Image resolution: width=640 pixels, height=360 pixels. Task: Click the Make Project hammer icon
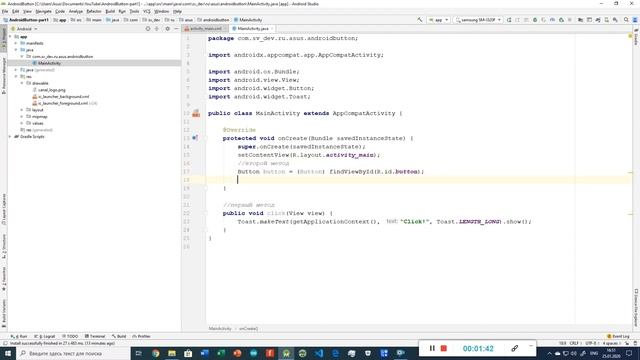(420, 20)
